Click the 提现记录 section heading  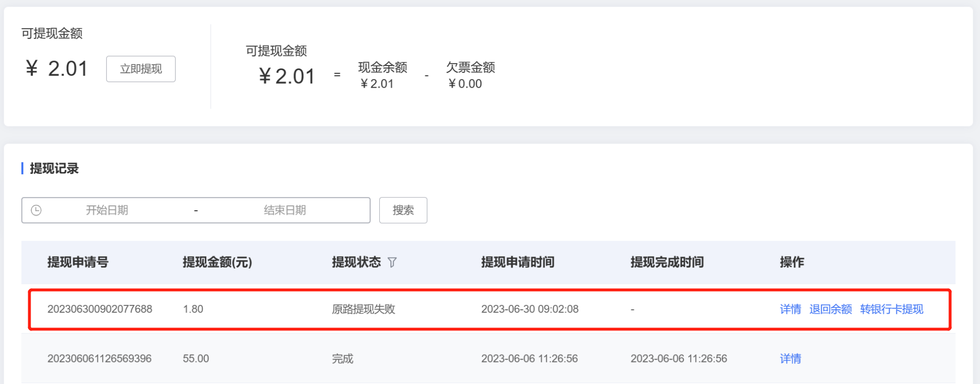coord(54,169)
